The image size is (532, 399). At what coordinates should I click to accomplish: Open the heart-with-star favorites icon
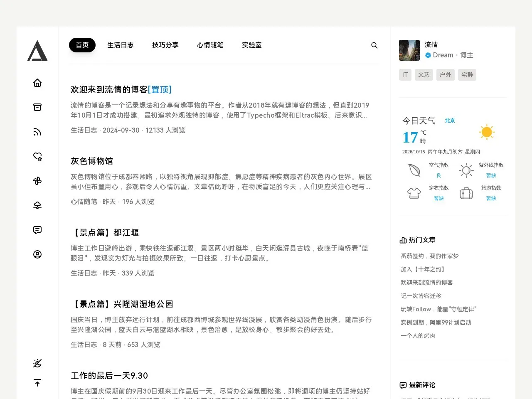pos(37,156)
